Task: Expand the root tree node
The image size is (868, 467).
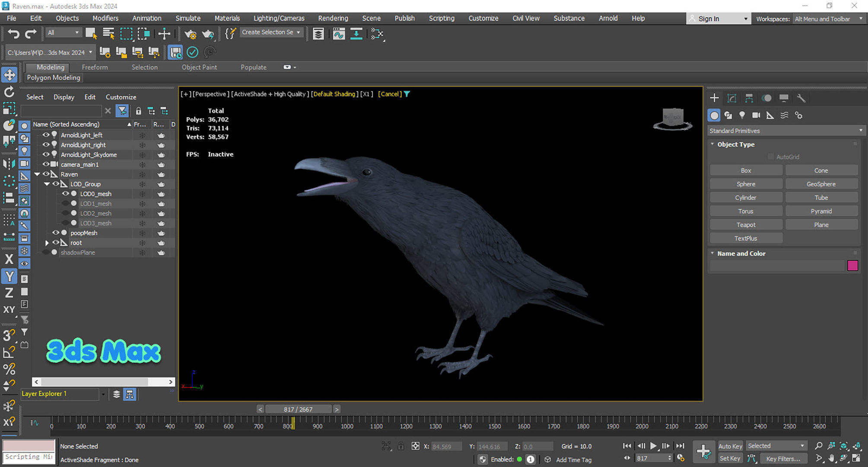Action: [x=47, y=243]
